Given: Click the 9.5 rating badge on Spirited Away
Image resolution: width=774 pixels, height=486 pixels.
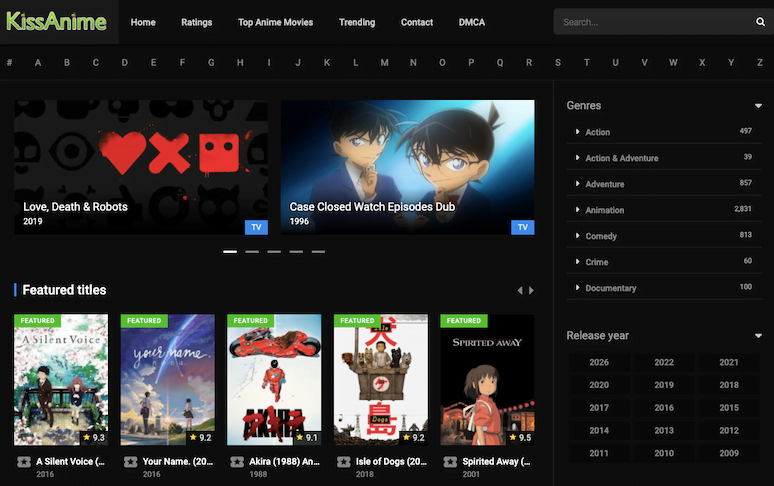Looking at the screenshot, I should coord(520,437).
